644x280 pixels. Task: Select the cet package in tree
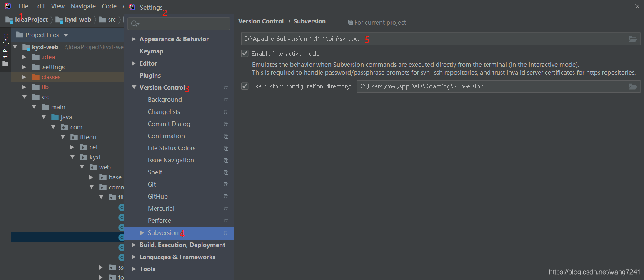[x=94, y=147]
